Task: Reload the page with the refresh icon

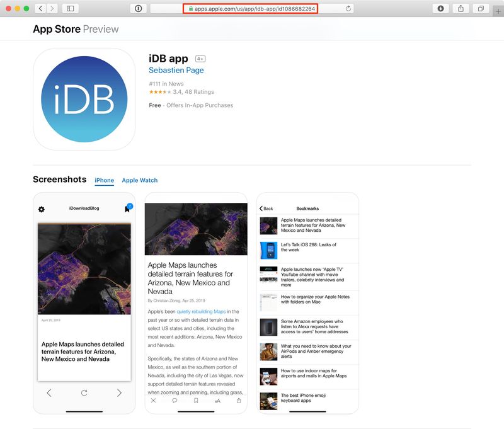Action: pyautogui.click(x=348, y=9)
